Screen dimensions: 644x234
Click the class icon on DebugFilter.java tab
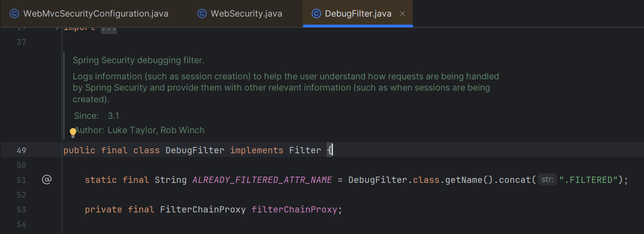pyautogui.click(x=316, y=13)
